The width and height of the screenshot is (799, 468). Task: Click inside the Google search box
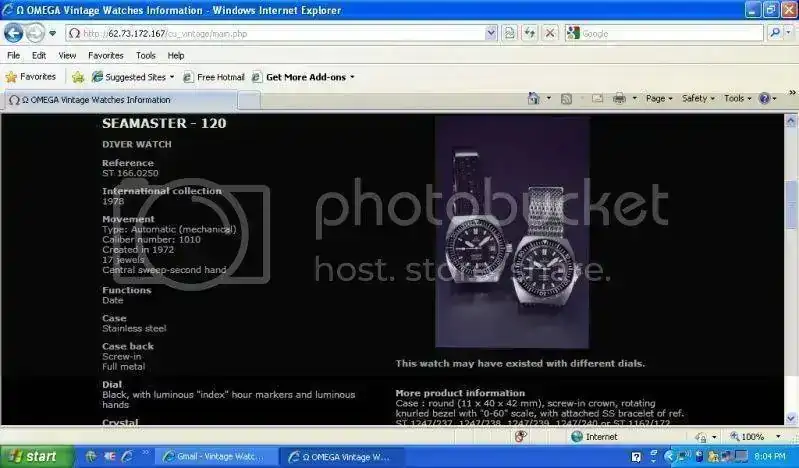(671, 34)
